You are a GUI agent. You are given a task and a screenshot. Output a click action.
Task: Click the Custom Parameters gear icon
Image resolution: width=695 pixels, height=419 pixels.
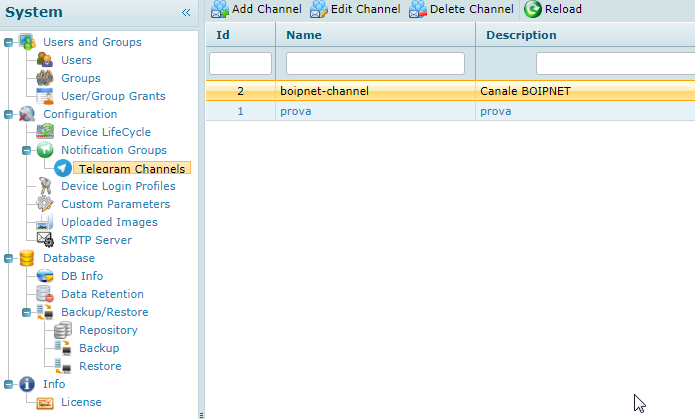click(45, 204)
